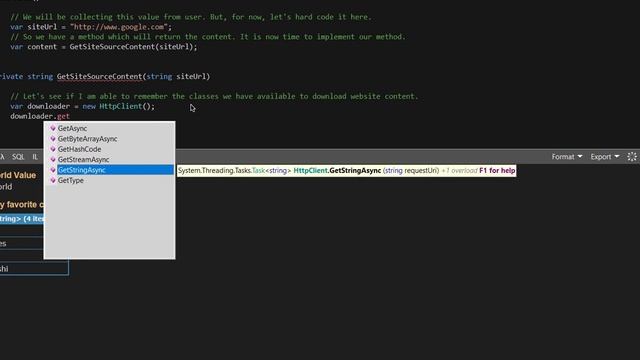Click the 'var downloader' declaration
This screenshot has height=360, width=640.
(40, 106)
